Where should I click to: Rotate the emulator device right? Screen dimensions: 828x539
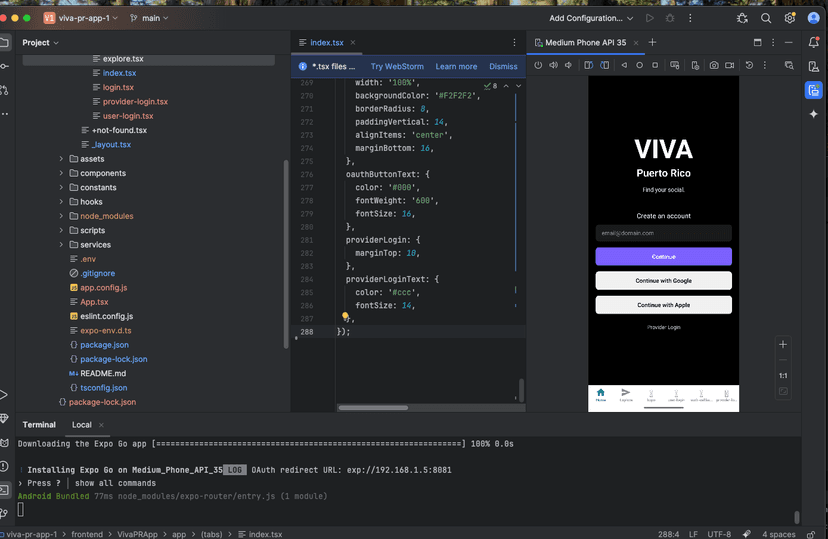click(605, 65)
